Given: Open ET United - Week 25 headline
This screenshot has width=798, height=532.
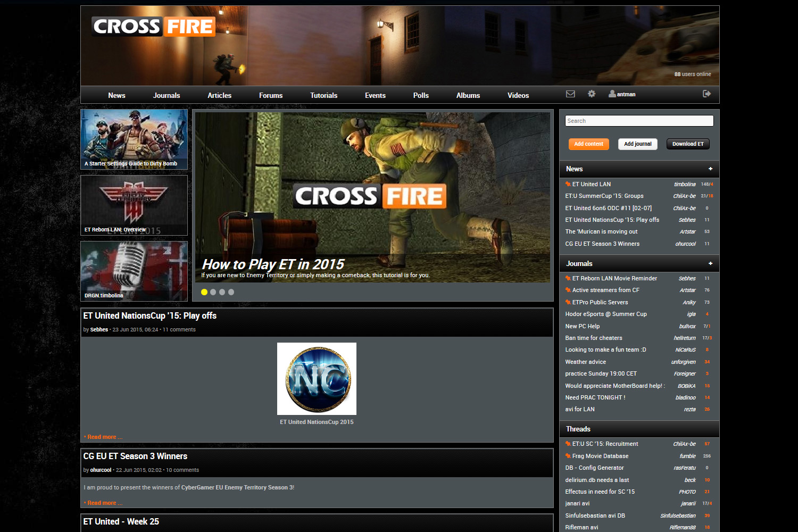Looking at the screenshot, I should [x=121, y=521].
